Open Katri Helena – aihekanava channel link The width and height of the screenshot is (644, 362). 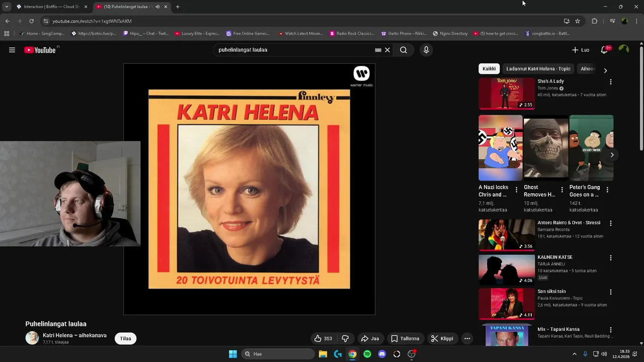click(74, 335)
